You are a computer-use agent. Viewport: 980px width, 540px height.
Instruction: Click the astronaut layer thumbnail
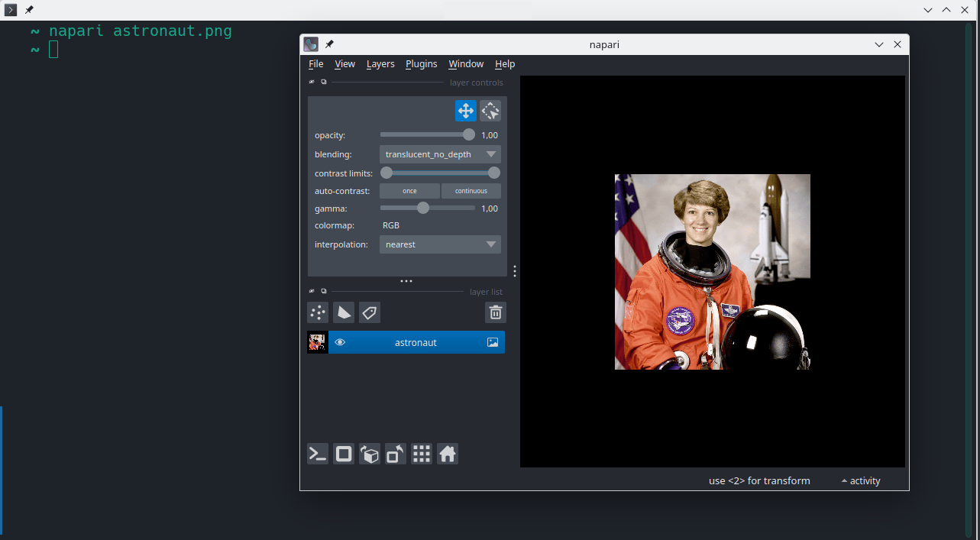317,342
